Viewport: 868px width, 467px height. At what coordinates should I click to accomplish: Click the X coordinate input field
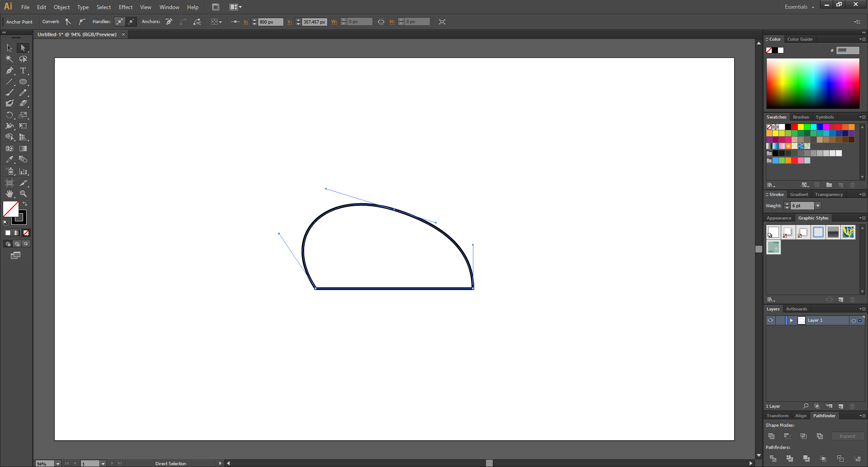[x=270, y=22]
